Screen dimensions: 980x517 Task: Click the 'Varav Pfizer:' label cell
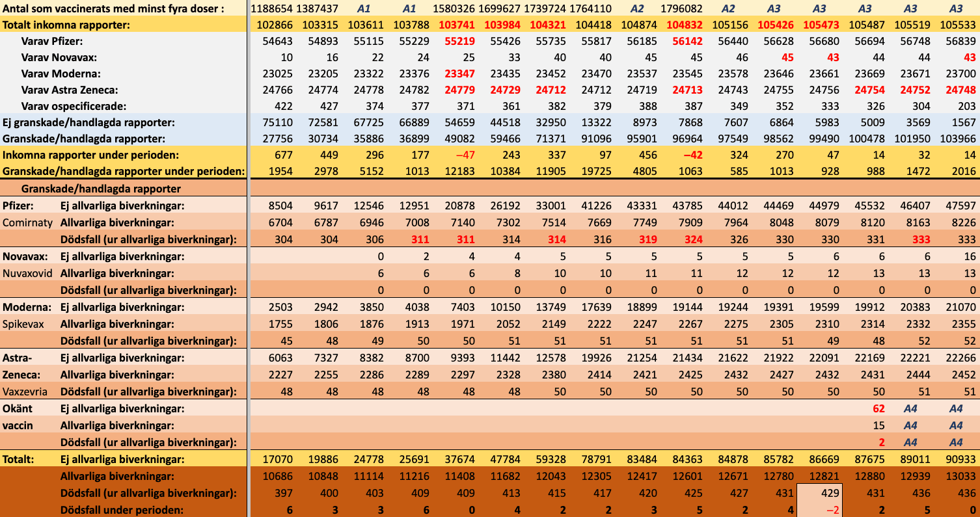(51, 41)
